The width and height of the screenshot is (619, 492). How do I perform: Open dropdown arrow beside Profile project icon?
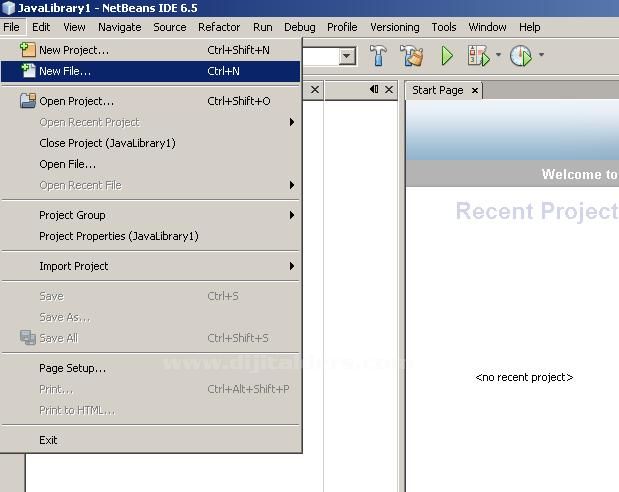point(541,55)
